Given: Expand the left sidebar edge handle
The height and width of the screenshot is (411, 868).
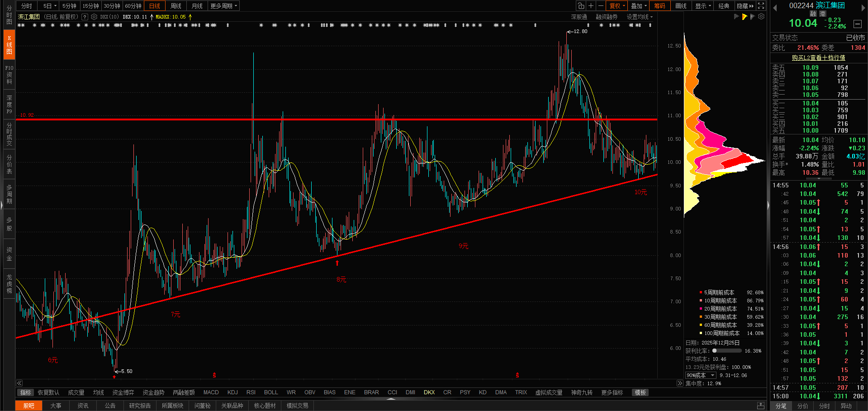Looking at the screenshot, I should [x=2, y=205].
